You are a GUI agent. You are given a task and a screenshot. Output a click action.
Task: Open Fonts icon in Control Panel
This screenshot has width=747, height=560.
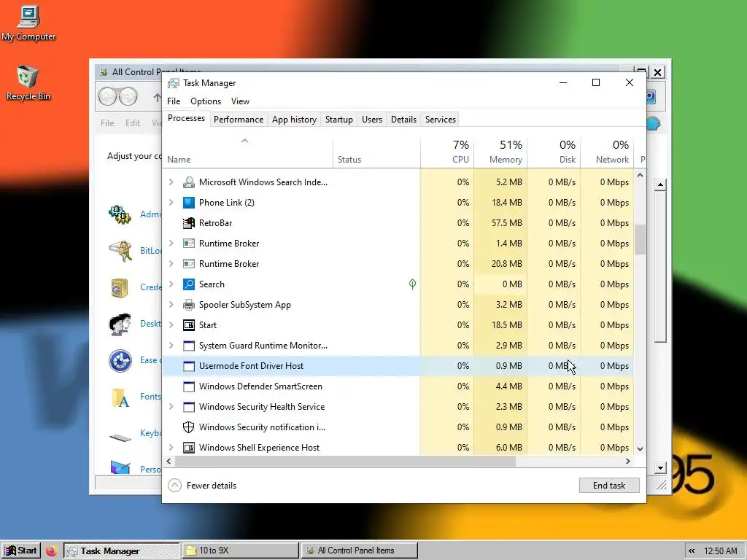point(120,397)
